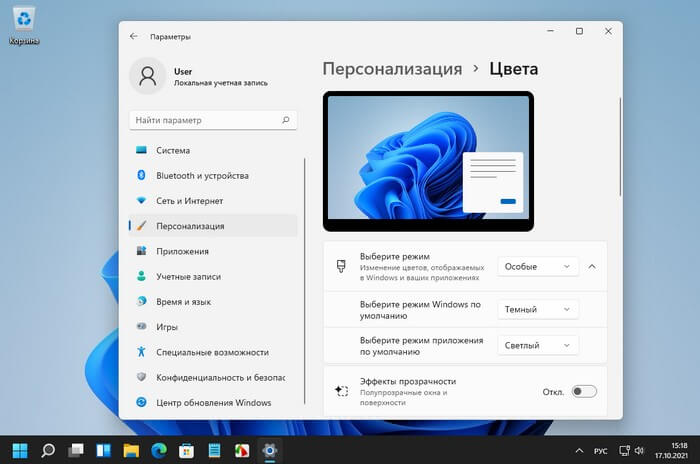700x464 pixels.
Task: Click the Сеть и Интернет wifi icon
Action: 141,201
